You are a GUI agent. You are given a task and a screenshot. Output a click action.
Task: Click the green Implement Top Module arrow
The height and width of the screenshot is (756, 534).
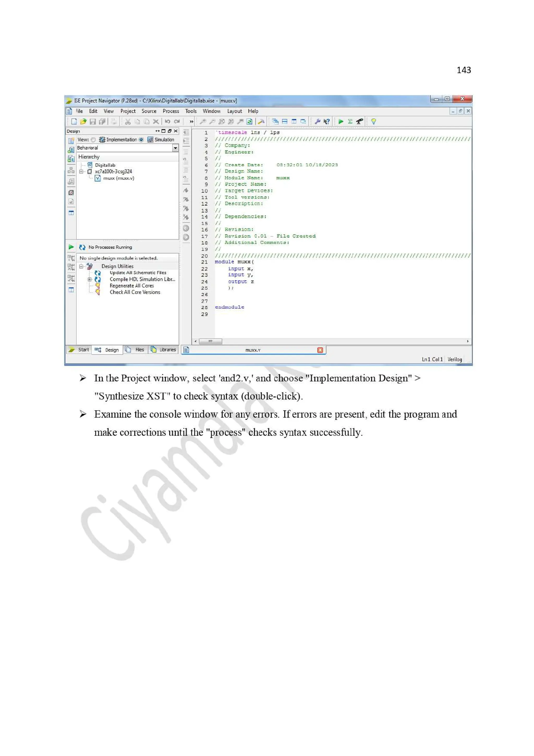pos(341,122)
